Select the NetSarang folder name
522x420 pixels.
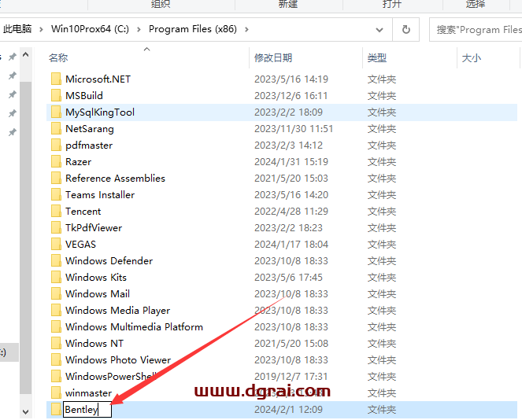90,128
